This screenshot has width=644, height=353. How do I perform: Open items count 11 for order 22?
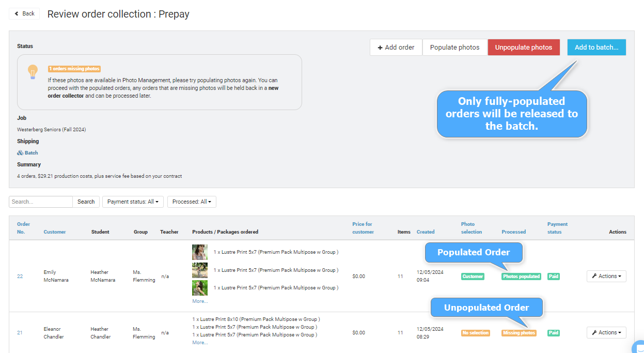click(x=400, y=277)
